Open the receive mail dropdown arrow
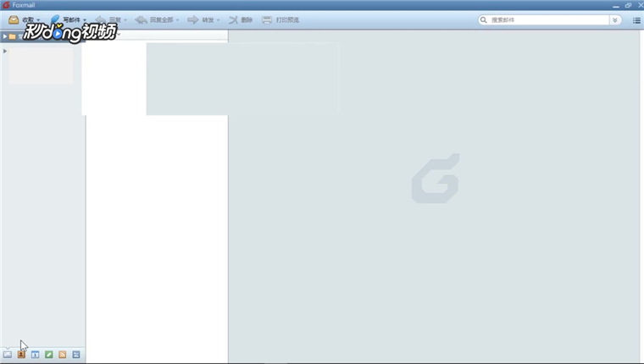Viewport: 644px width, 364px height. click(38, 20)
